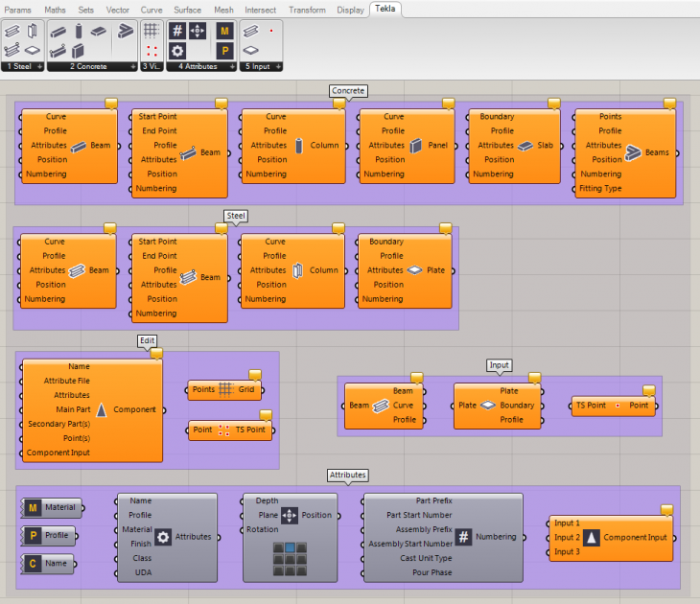This screenshot has height=604, width=700.
Task: Select the middle-right Position grid cell
Action: [x=302, y=559]
